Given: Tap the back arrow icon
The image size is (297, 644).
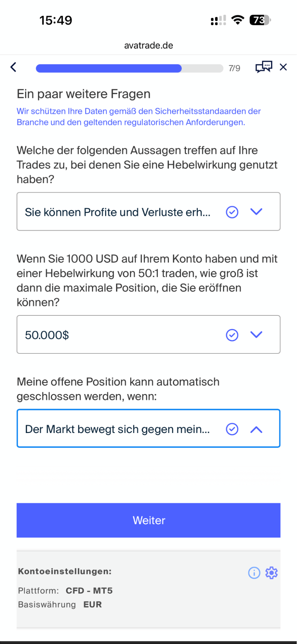Looking at the screenshot, I should (x=13, y=67).
